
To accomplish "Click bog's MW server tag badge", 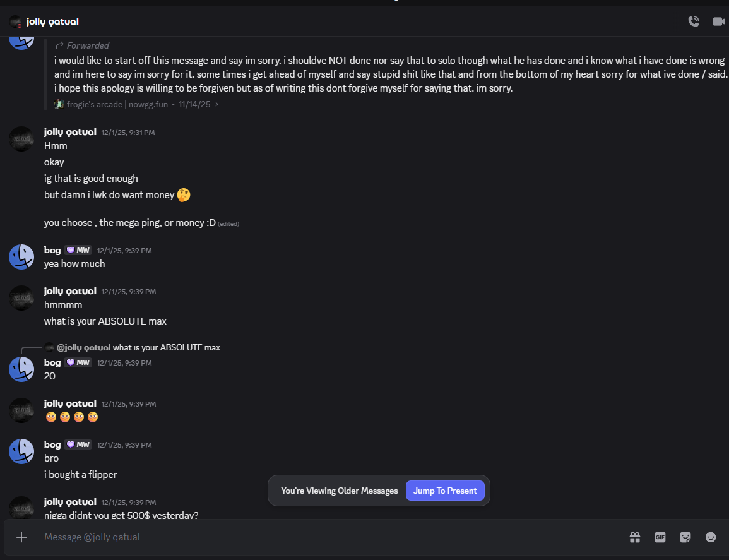I will [78, 250].
